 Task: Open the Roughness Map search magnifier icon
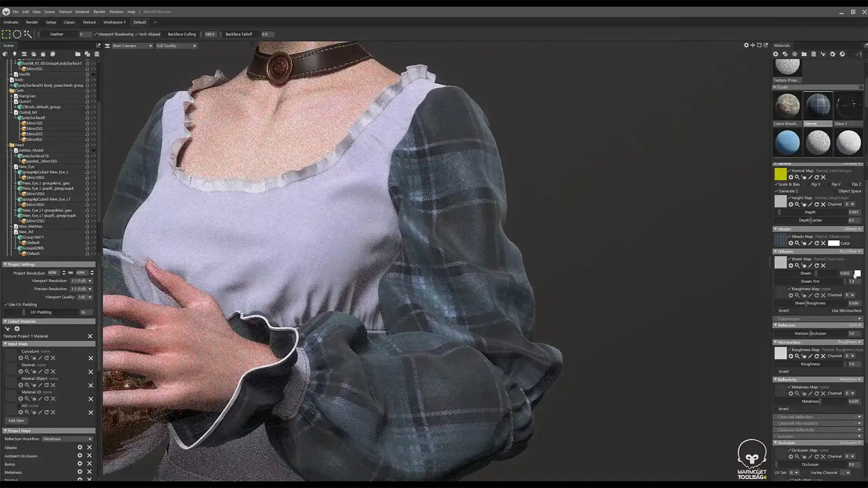pyautogui.click(x=797, y=356)
